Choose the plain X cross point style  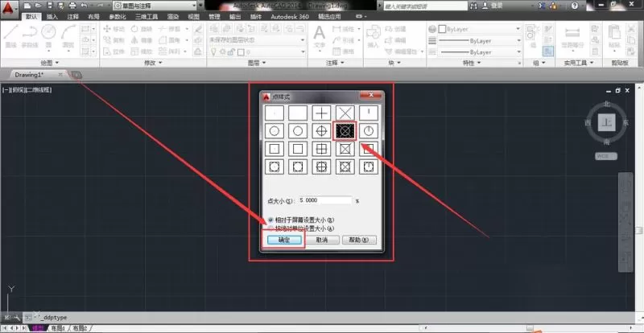(345, 113)
